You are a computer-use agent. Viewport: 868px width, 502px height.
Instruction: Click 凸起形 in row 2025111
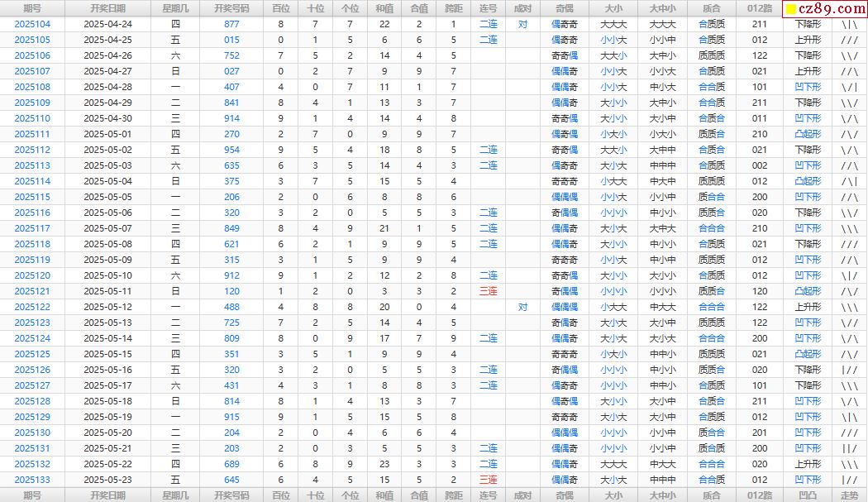point(808,134)
